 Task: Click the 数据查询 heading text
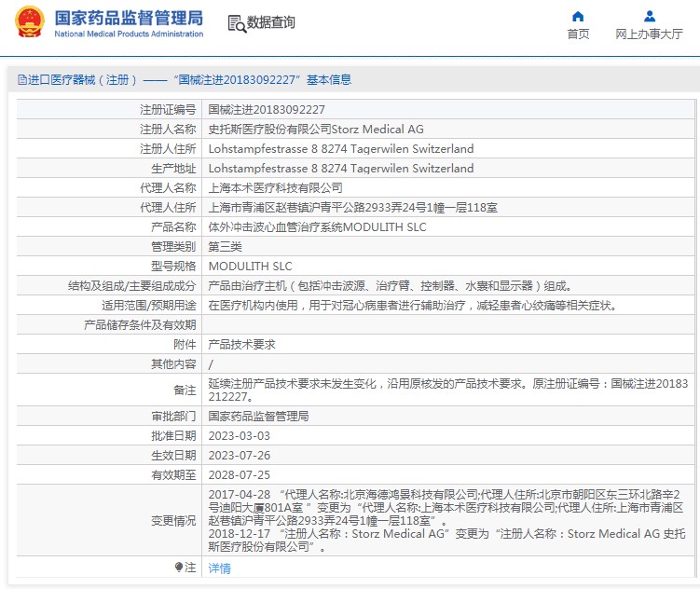point(271,22)
